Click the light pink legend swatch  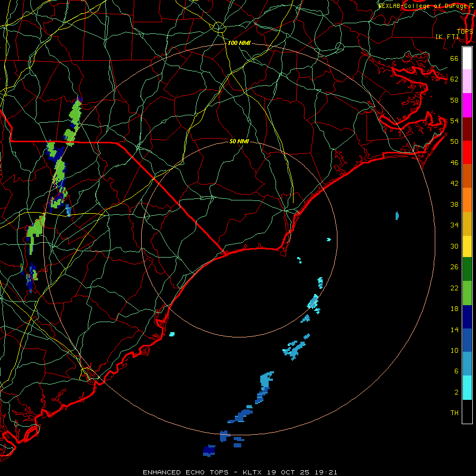(467, 81)
